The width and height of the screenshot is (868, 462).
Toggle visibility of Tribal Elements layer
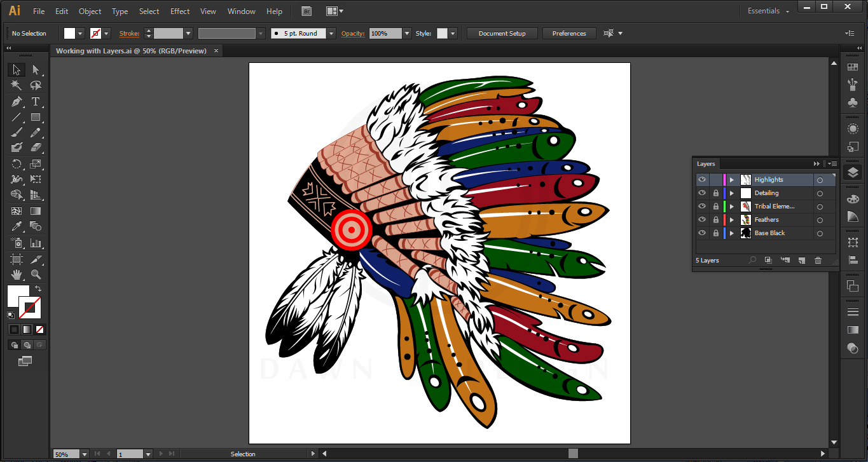[702, 207]
